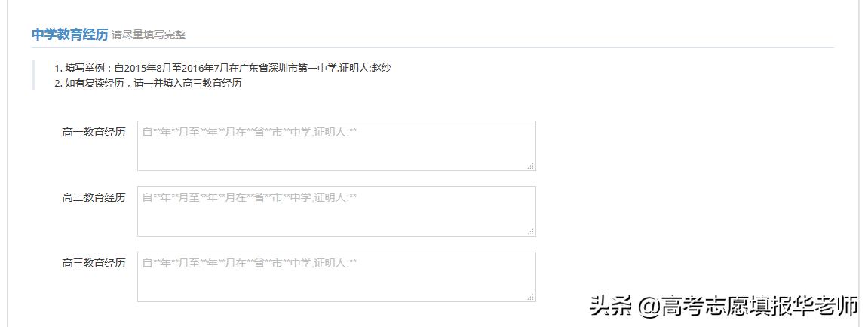Focus the 高二教育经历 text area

tap(336, 211)
